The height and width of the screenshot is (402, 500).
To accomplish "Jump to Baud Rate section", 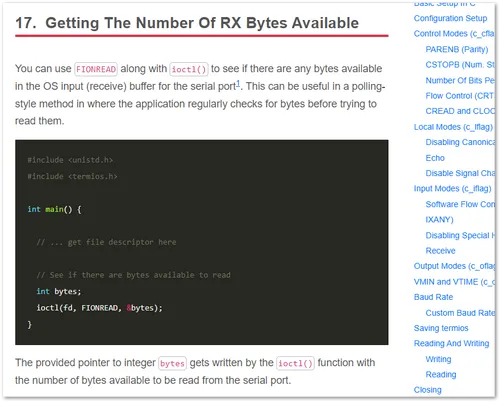I will point(433,297).
